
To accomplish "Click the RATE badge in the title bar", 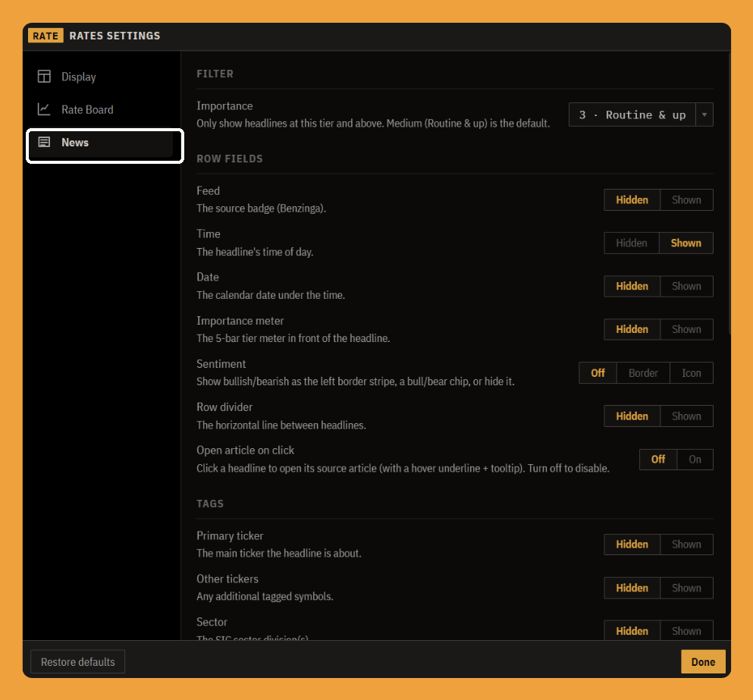I will (45, 36).
